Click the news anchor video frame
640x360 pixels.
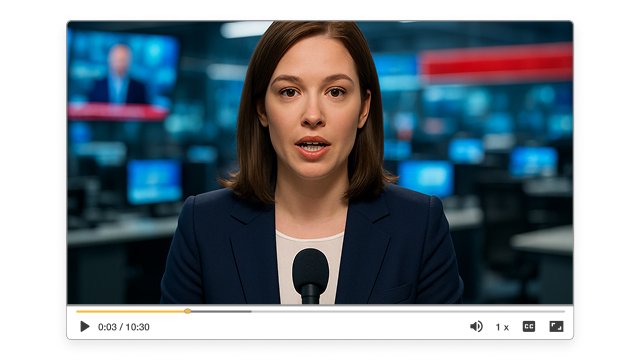point(320,162)
